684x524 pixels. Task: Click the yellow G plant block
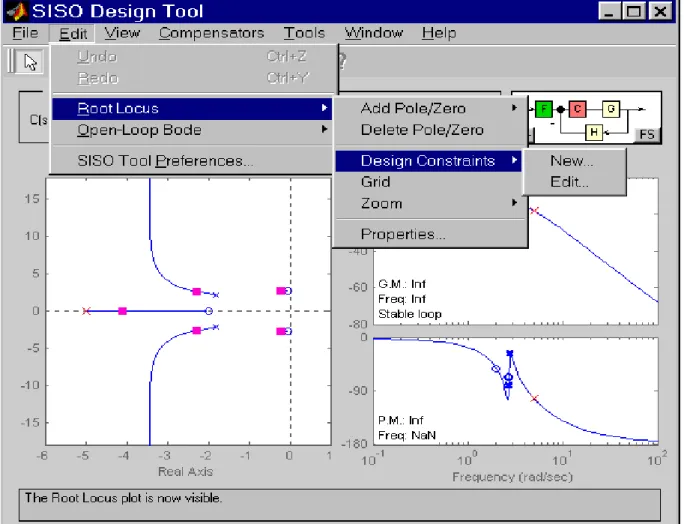coord(611,109)
